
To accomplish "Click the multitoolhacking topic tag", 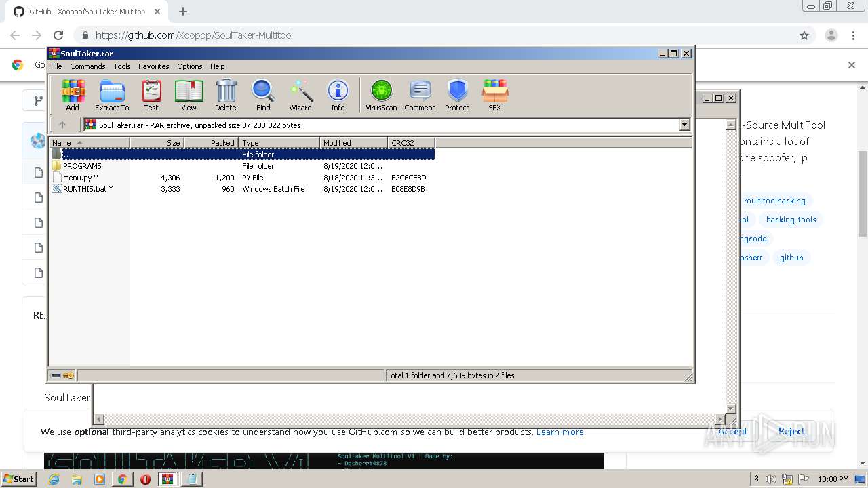I will (x=774, y=201).
